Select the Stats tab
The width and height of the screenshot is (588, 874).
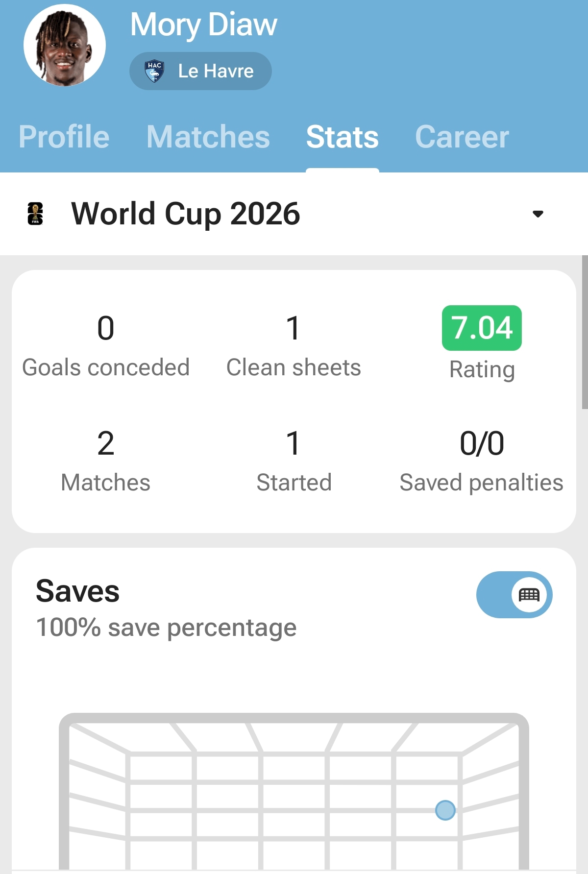343,137
